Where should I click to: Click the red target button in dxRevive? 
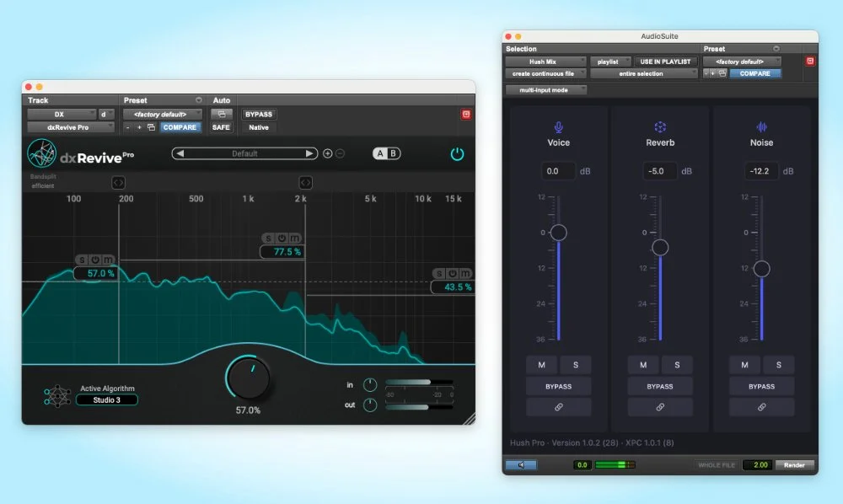(466, 114)
